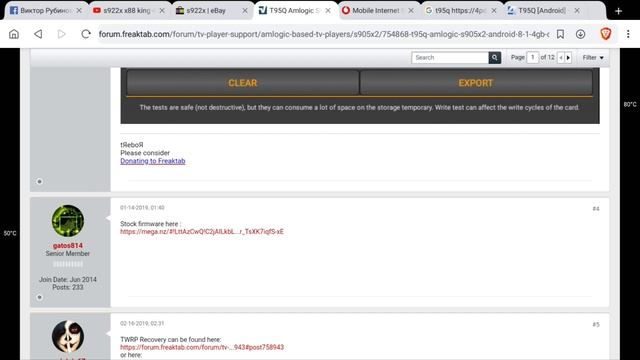Navigate forward with the forward arrow
This screenshot has width=640, height=360.
pyautogui.click(x=62, y=34)
